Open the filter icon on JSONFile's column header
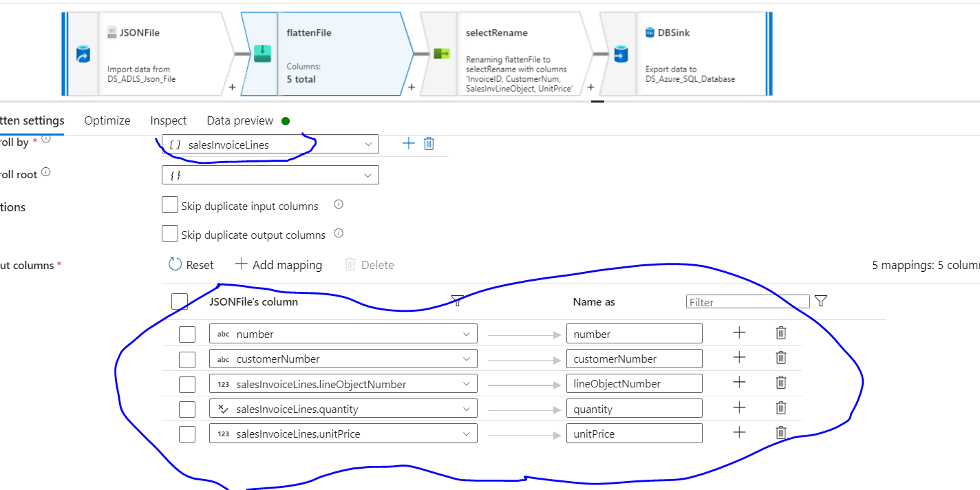 tap(456, 301)
